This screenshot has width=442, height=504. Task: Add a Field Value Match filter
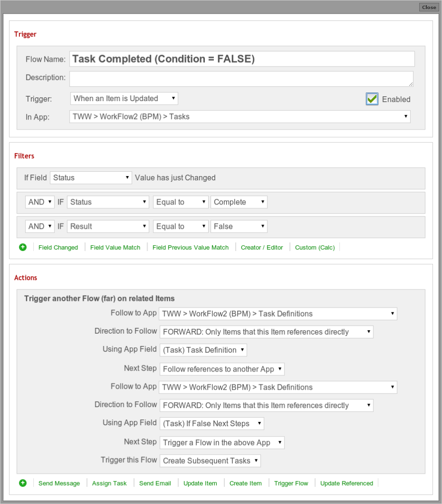point(115,248)
